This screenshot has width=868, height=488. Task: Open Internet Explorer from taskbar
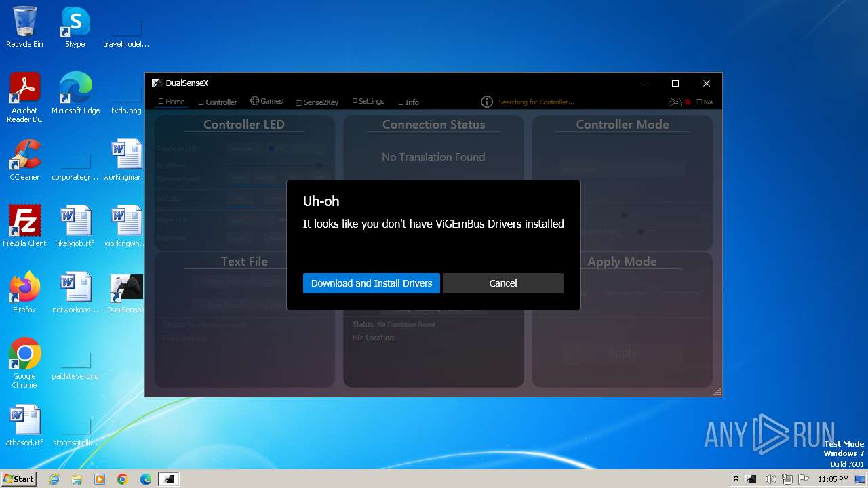[x=54, y=479]
